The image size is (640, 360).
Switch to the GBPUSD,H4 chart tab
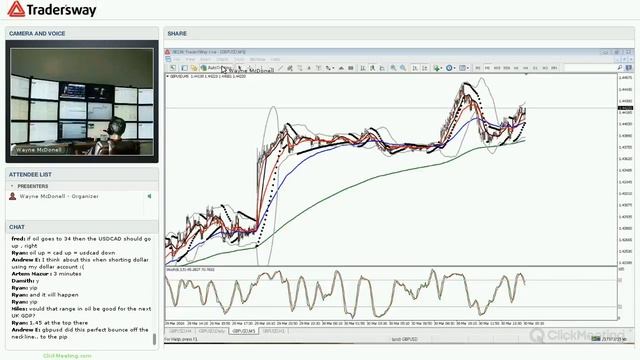point(180,331)
